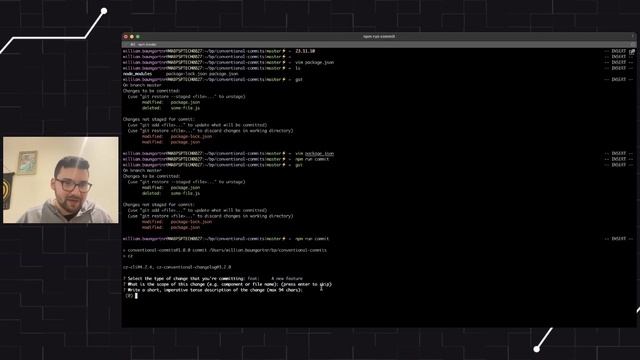Click the 'node_modules' entry in the ls output

(138, 74)
